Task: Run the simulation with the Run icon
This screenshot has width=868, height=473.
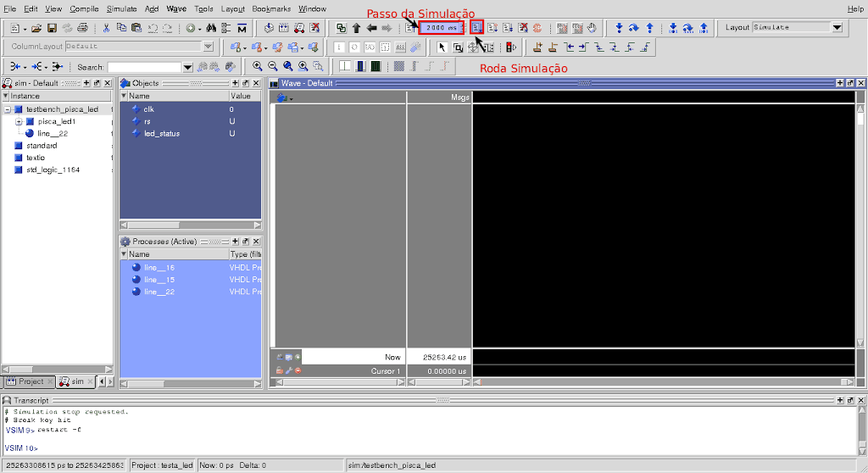Action: point(476,28)
